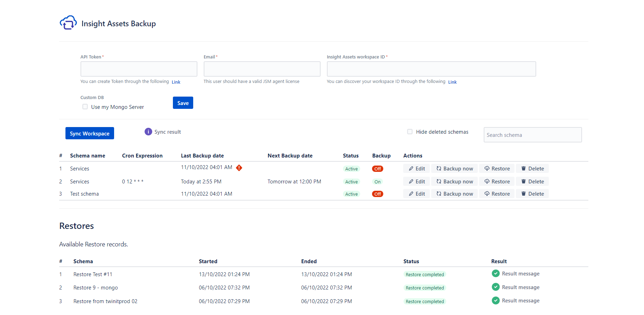Open Result message for Restore from twinitprod 02
644x315 pixels.
point(521,301)
